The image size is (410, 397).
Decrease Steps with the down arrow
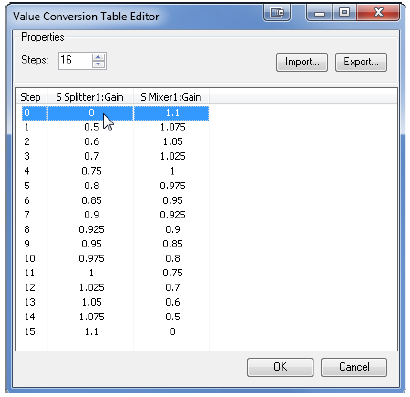[x=98, y=65]
